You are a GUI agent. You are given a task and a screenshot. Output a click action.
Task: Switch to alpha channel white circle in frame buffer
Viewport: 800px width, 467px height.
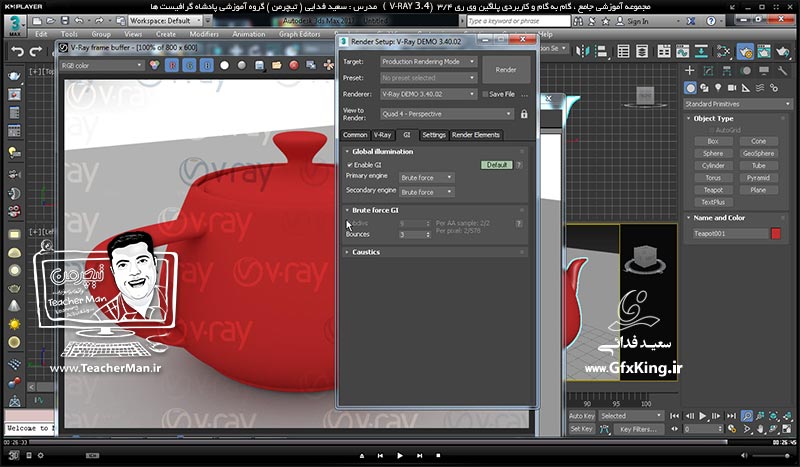point(224,65)
